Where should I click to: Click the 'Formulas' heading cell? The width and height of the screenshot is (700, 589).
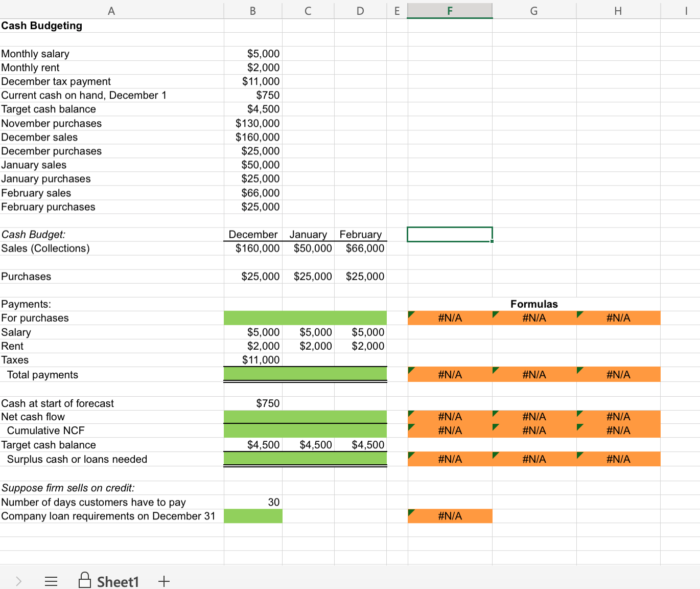click(534, 304)
